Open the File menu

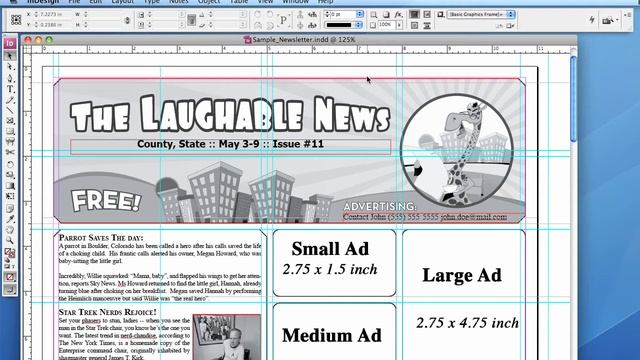[74, 2]
